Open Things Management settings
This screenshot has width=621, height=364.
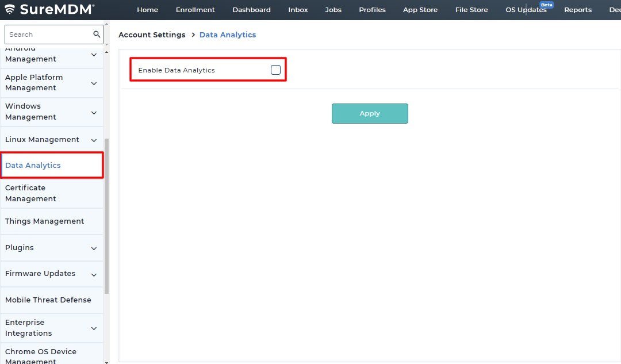pyautogui.click(x=52, y=221)
